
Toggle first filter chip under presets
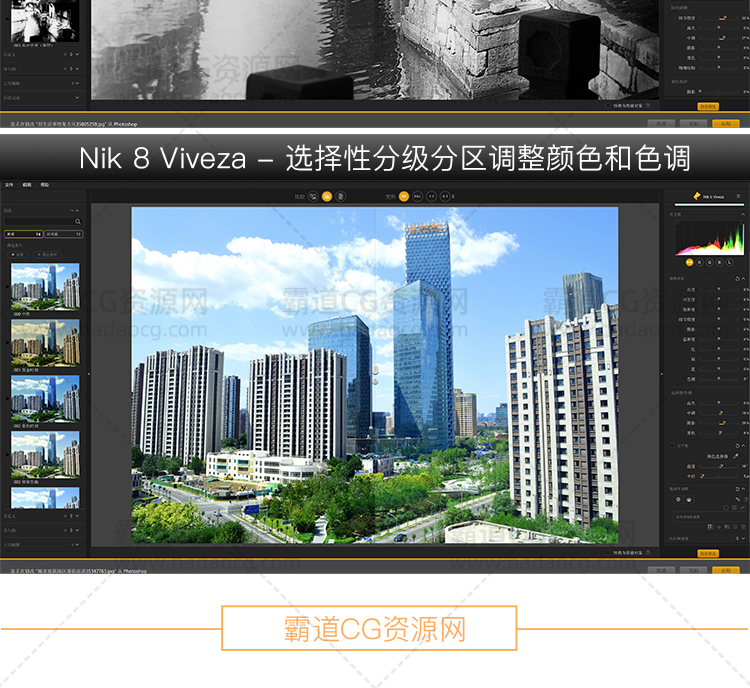tap(18, 255)
